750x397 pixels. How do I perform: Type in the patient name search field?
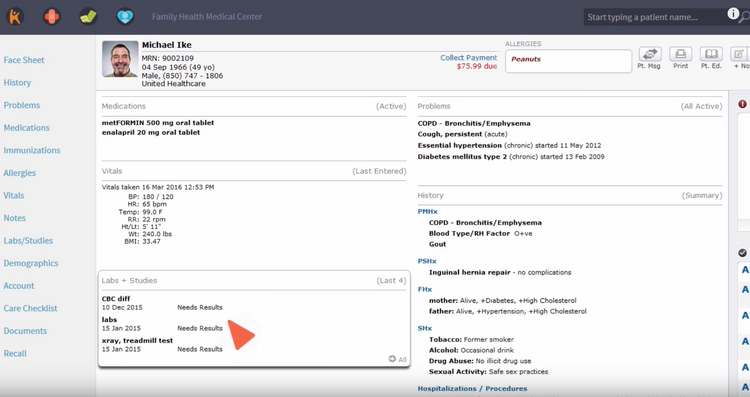tap(655, 17)
